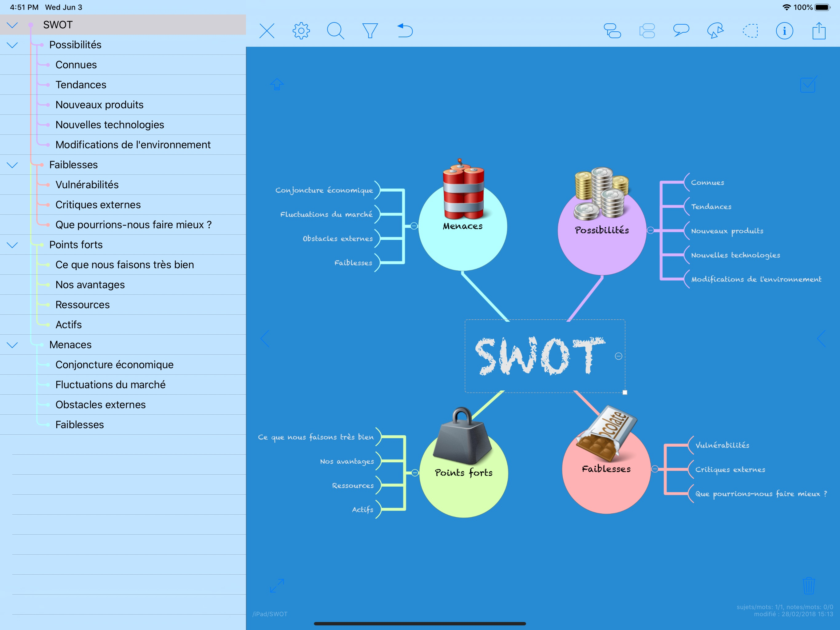
Task: Click the fullscreen expand arrows icon
Action: 277,585
